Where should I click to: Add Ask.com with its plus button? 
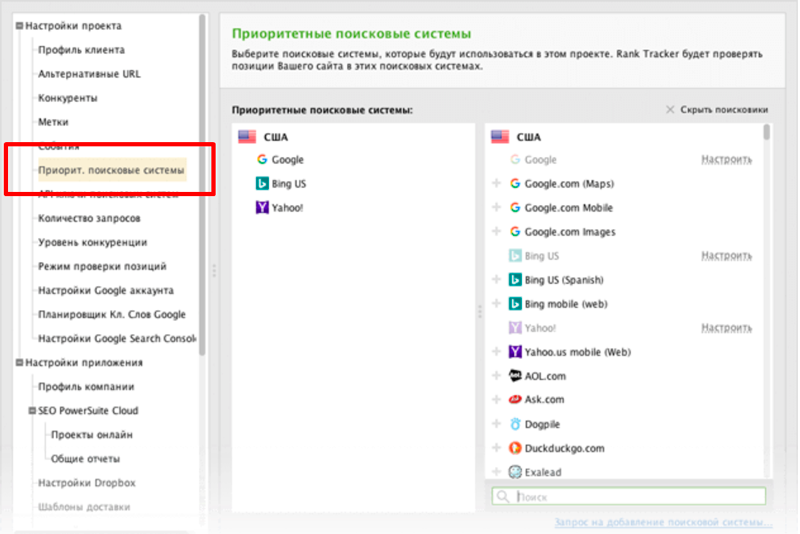(x=496, y=399)
